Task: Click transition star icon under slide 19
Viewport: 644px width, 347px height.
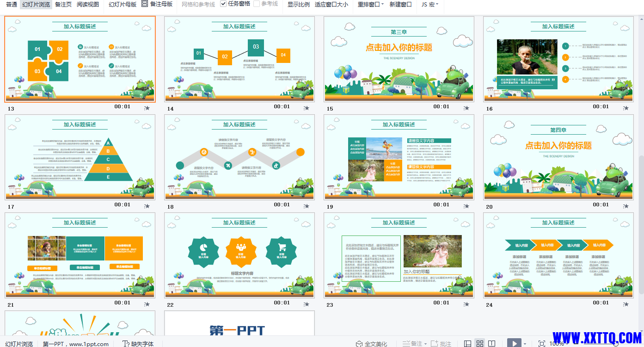Action: pyautogui.click(x=466, y=206)
